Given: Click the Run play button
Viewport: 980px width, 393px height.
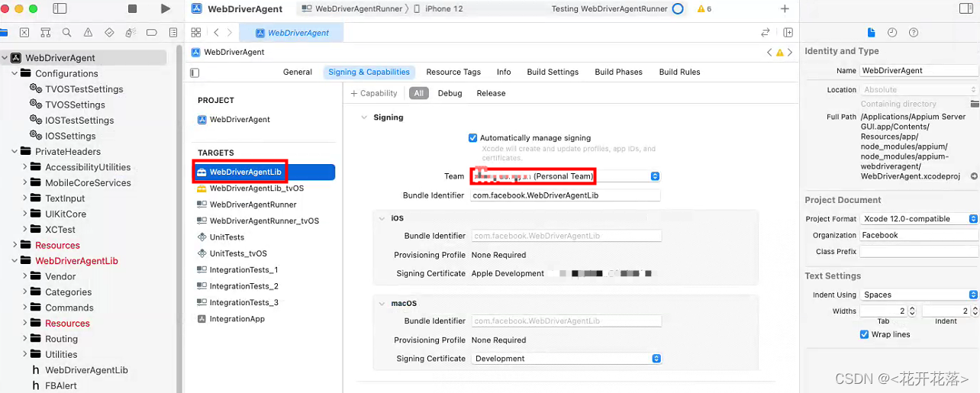Looking at the screenshot, I should 166,8.
